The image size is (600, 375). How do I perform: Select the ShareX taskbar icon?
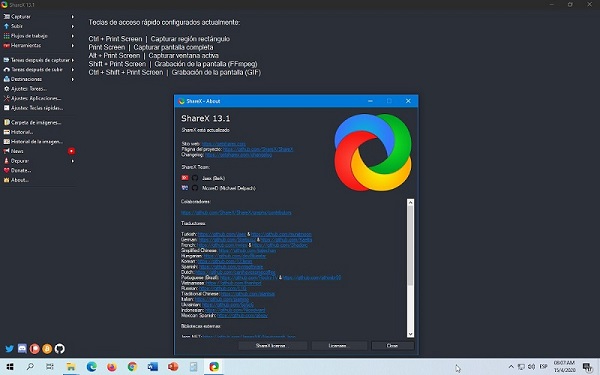[x=214, y=367]
